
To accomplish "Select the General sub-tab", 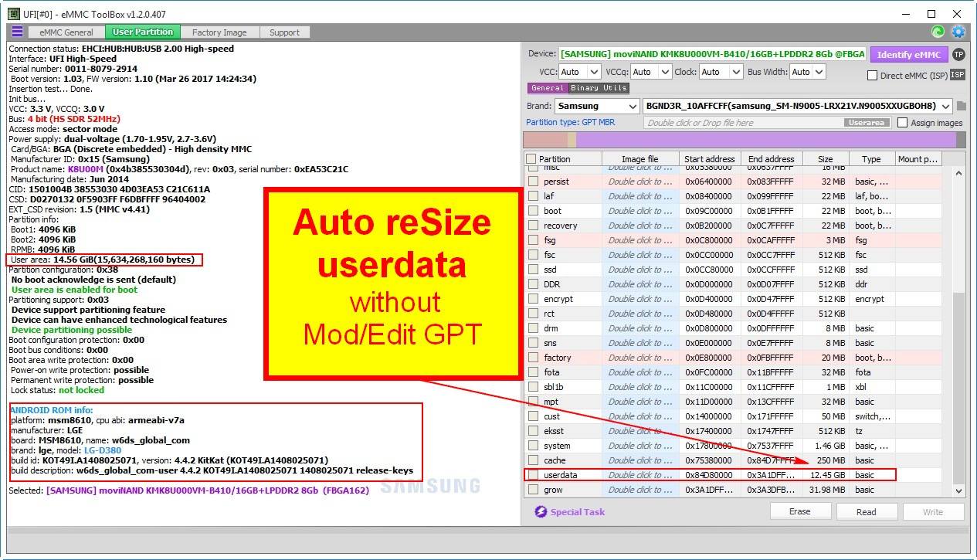I will (548, 88).
